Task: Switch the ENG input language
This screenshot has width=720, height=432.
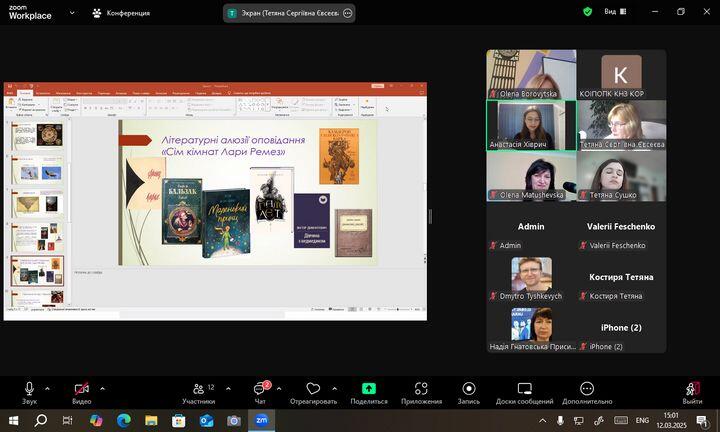Action: (x=642, y=420)
